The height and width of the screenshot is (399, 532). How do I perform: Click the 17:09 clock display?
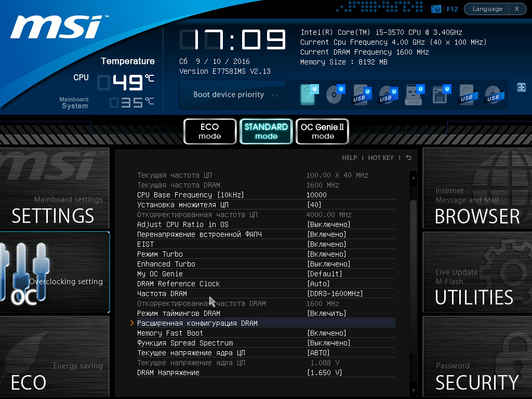click(x=233, y=39)
